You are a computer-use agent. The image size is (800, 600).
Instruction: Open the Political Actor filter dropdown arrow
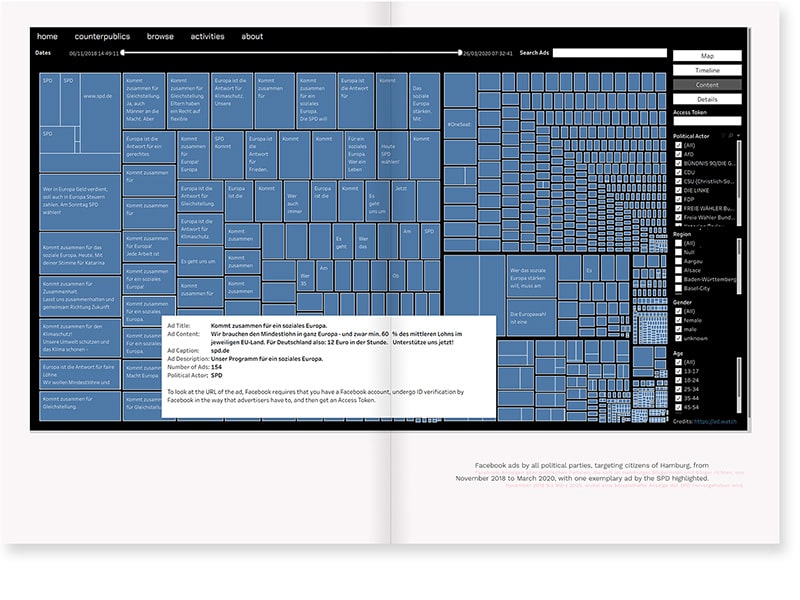[x=738, y=135]
